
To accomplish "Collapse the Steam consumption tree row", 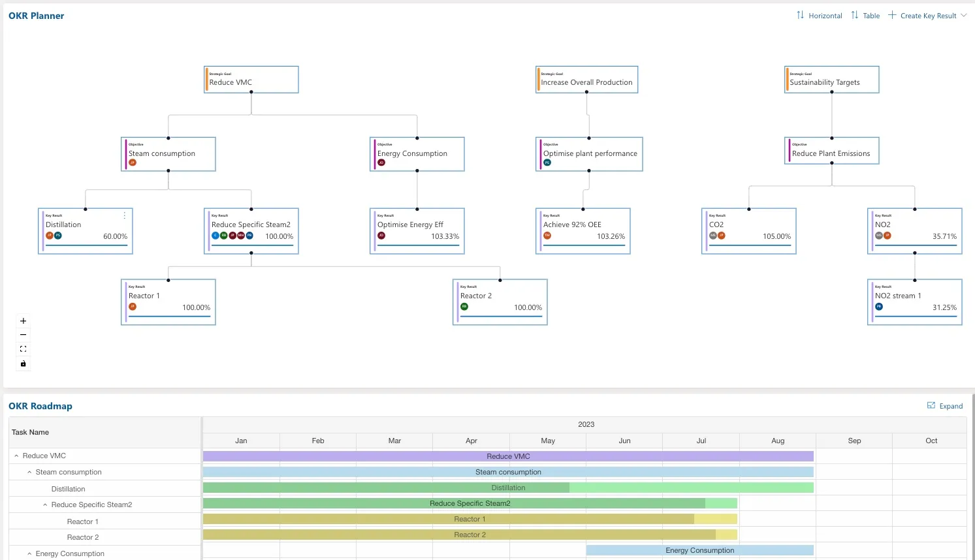I will click(x=29, y=472).
